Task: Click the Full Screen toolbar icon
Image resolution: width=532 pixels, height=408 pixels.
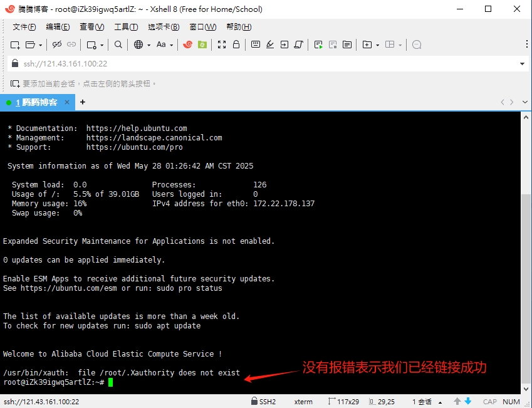Action: (221, 44)
